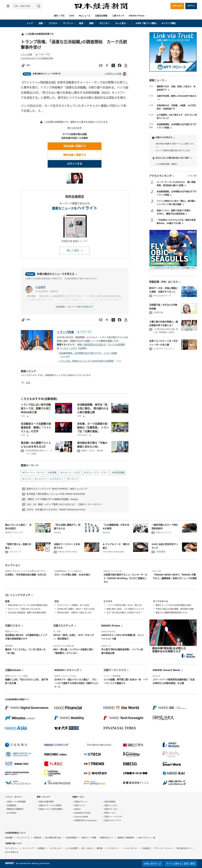This screenshot has width=202, height=868.
Task: Click the search text field in header
Action: click(x=24, y=6)
